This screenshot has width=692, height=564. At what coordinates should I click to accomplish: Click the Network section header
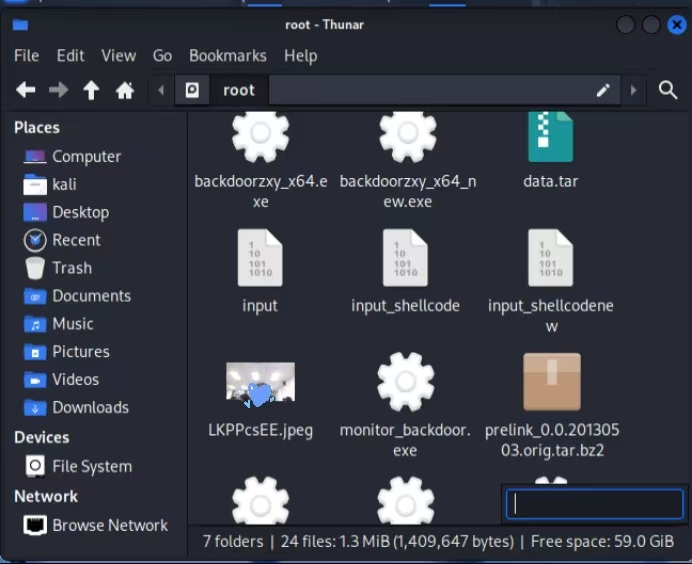(x=46, y=496)
